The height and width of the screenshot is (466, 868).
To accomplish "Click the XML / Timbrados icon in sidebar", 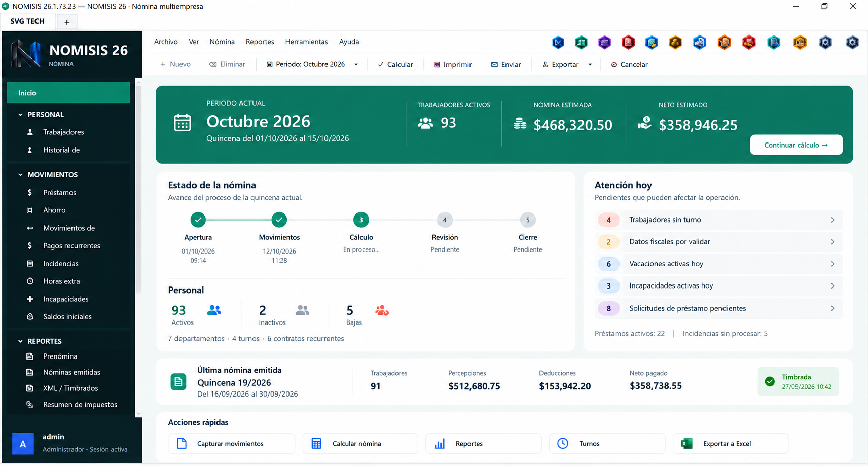I will pyautogui.click(x=30, y=388).
